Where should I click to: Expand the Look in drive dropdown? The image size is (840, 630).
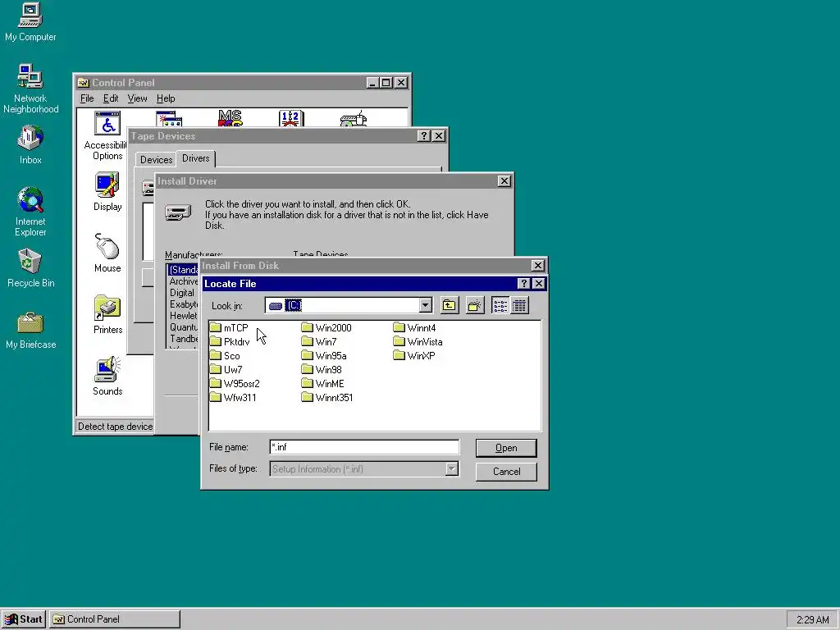coord(426,306)
